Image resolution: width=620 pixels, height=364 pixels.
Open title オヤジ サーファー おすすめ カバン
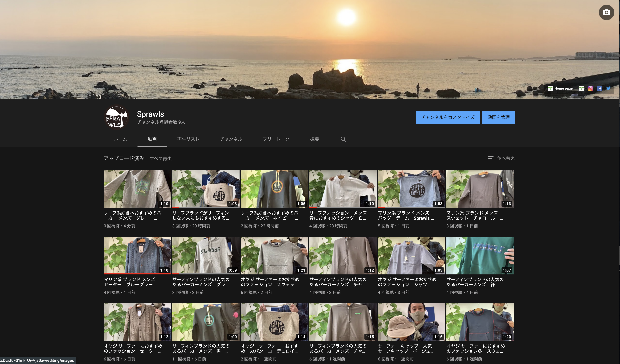pos(269,348)
